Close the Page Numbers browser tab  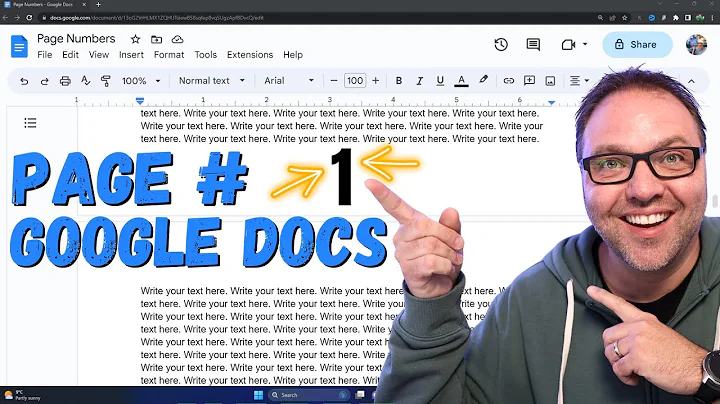pyautogui.click(x=84, y=5)
